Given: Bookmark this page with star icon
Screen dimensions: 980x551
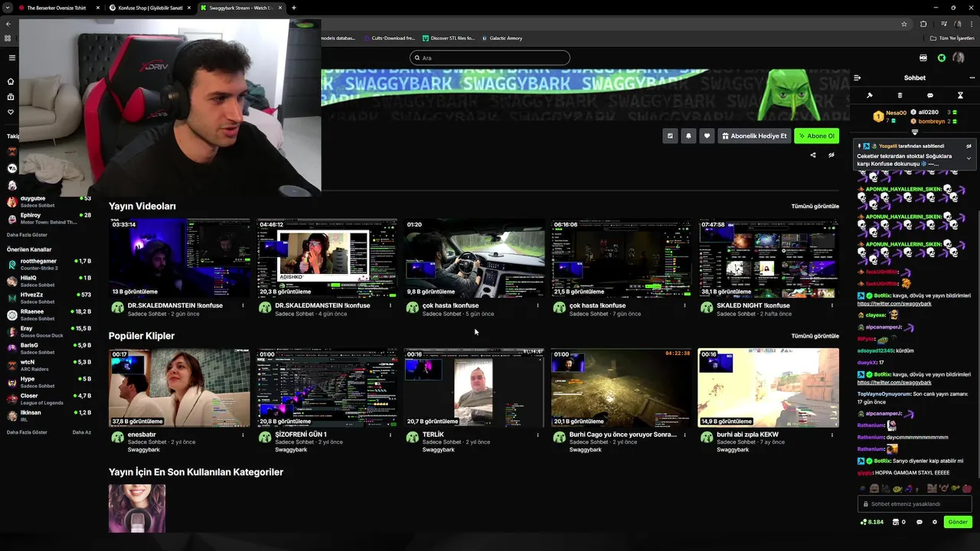Looking at the screenshot, I should coord(904,24).
